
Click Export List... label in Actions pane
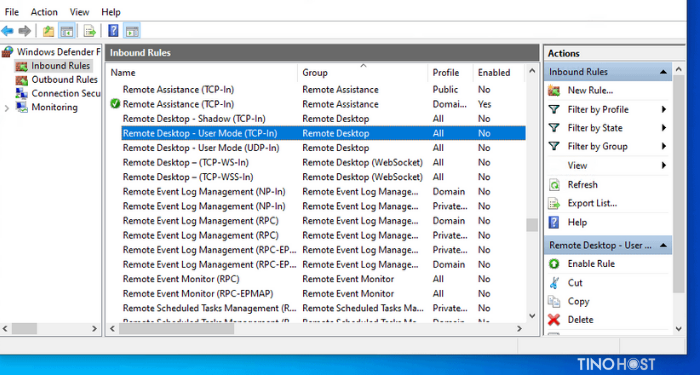[592, 204]
